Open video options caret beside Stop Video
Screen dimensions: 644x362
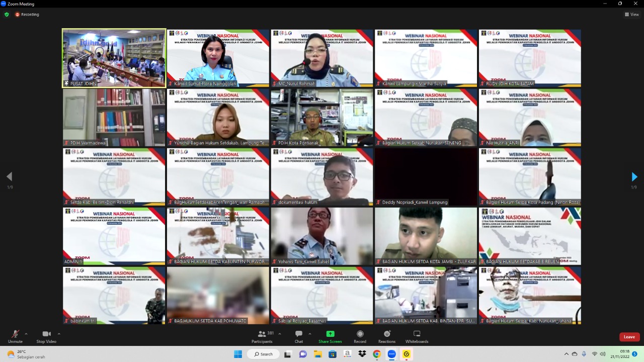pyautogui.click(x=59, y=333)
